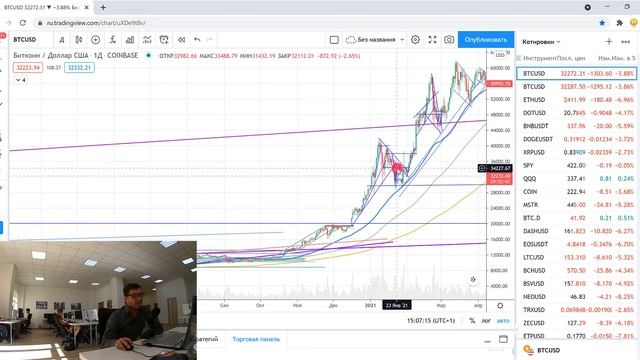Screen dimensions: 640x360
Task: Toggle percent scale mode
Action: (472, 321)
